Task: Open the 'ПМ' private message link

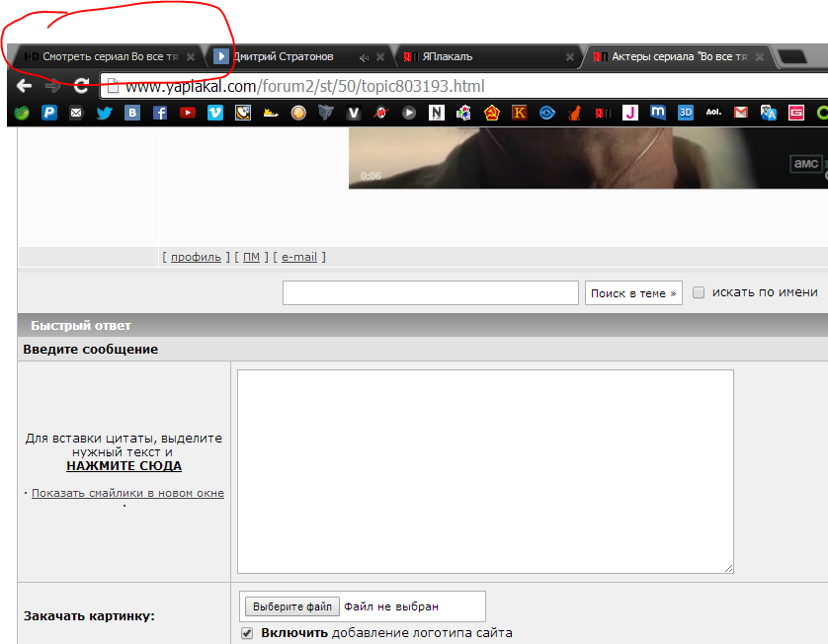Action: coord(251,257)
